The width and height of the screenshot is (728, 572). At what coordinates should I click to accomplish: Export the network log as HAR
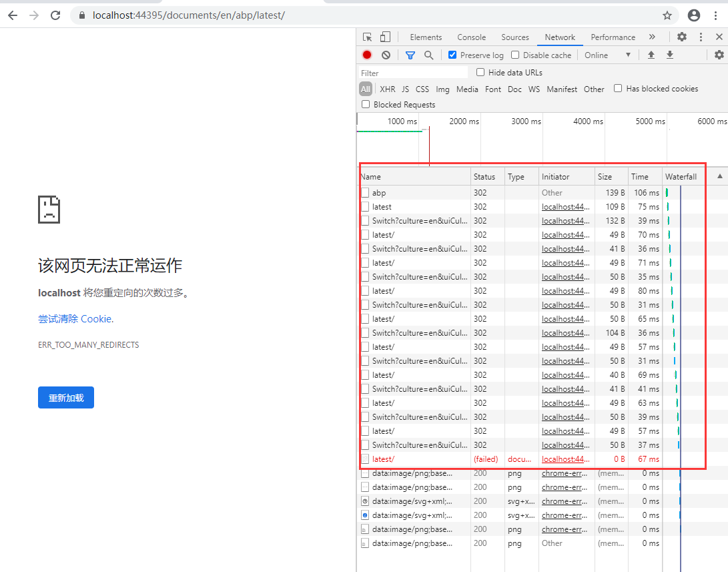[669, 55]
